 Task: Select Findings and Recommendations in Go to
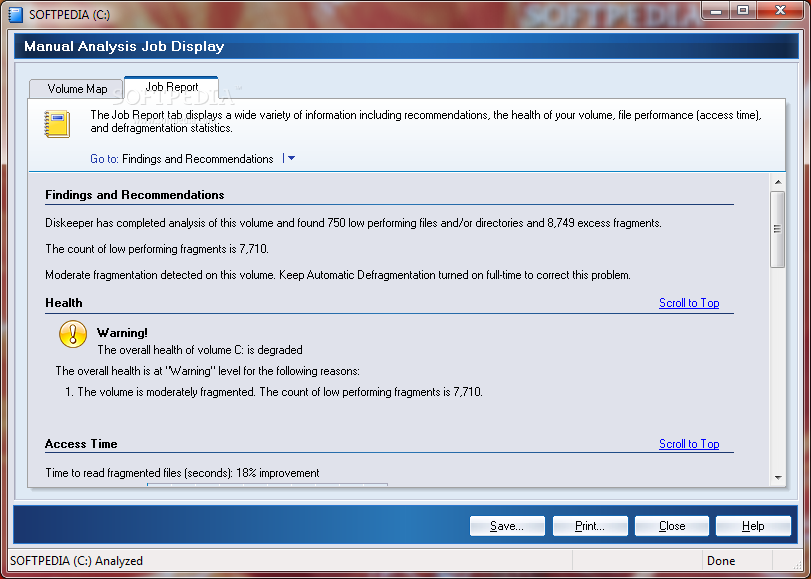point(198,159)
